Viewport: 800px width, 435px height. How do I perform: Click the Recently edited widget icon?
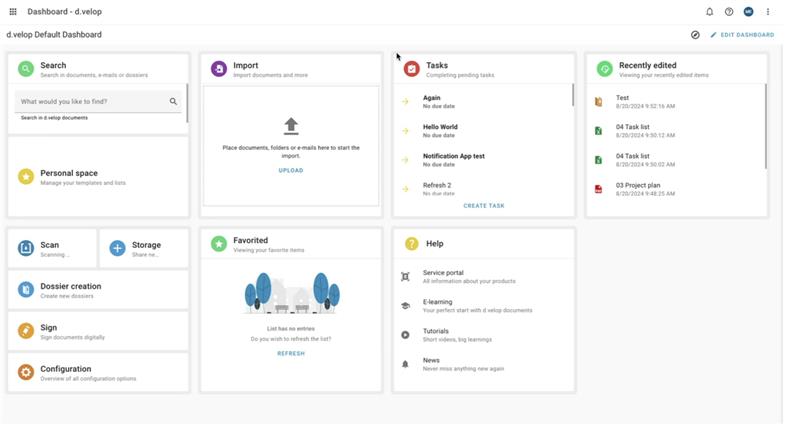tap(604, 69)
